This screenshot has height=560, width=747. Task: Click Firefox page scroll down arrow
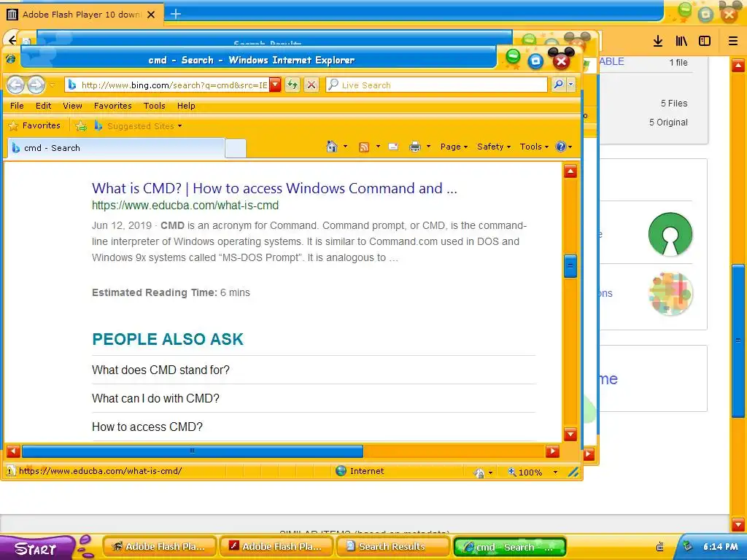pyautogui.click(x=738, y=524)
